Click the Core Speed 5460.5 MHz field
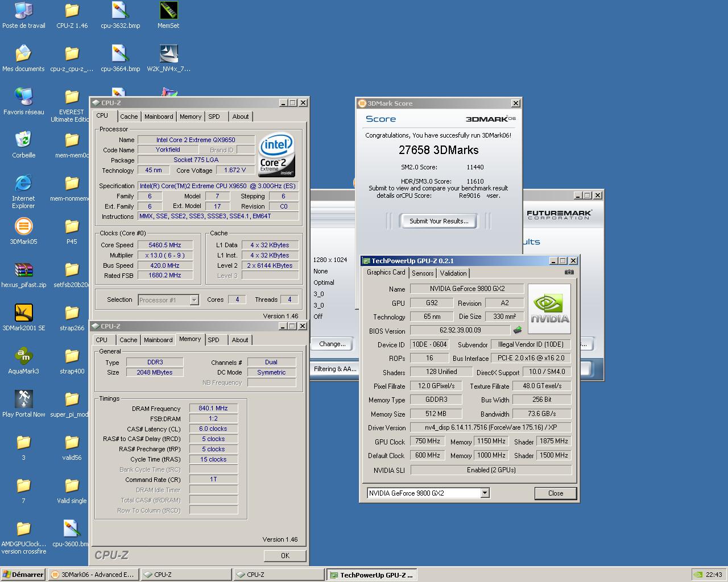The image size is (728, 582). pyautogui.click(x=165, y=245)
